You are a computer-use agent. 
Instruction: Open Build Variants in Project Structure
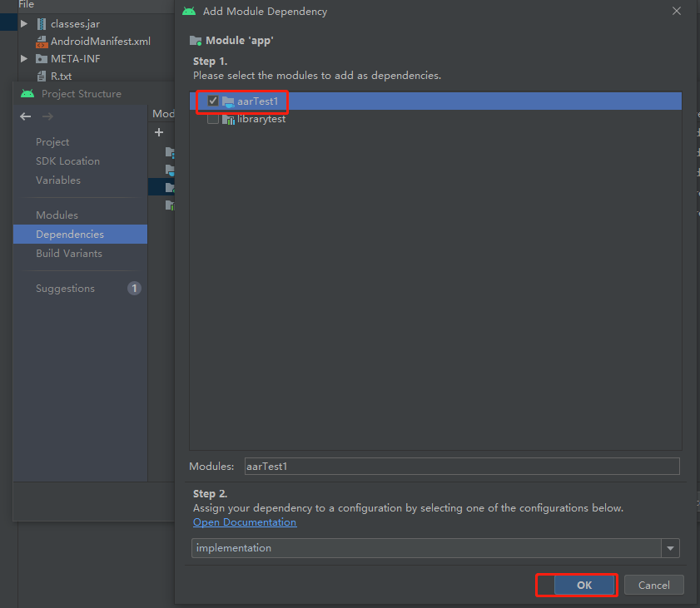pos(69,254)
